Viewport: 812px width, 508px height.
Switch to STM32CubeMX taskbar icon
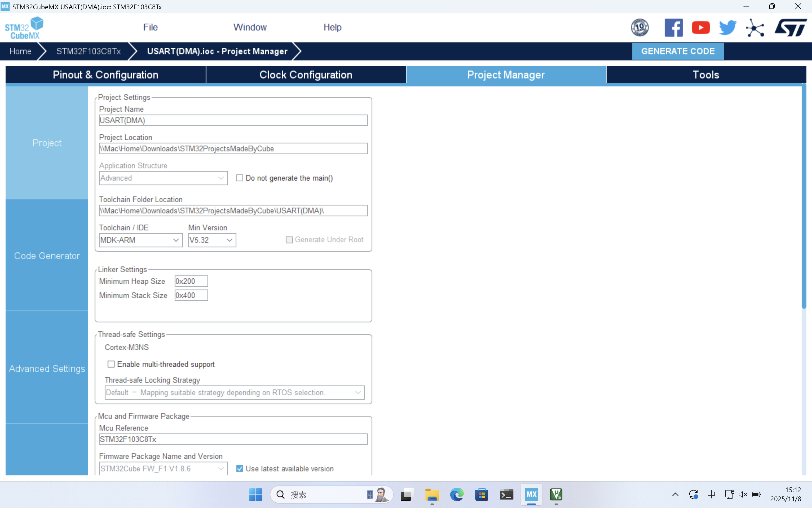pyautogui.click(x=531, y=494)
